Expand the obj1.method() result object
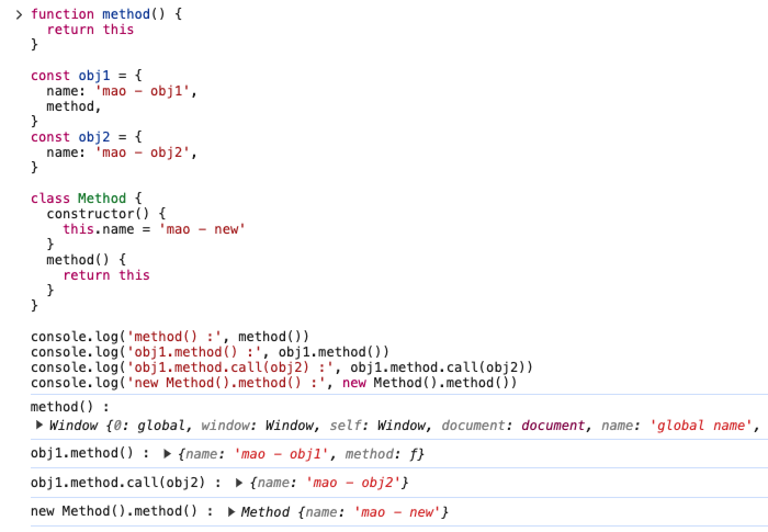 168,454
